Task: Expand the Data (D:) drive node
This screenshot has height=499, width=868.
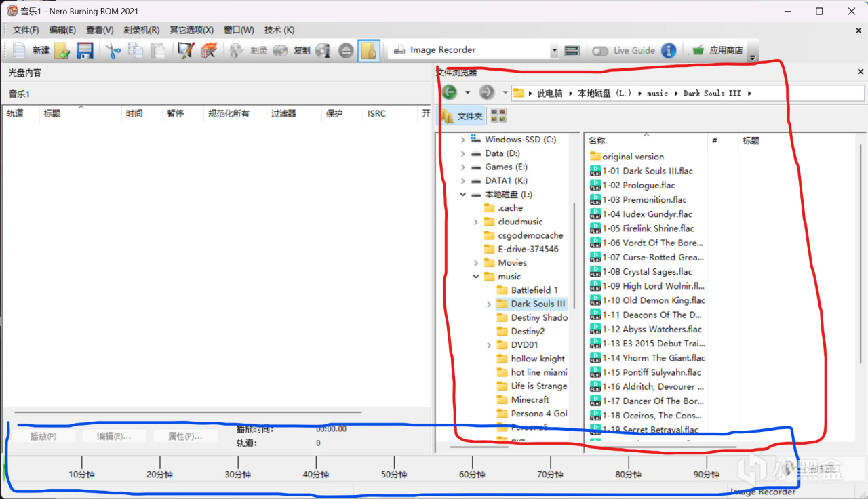Action: tap(463, 153)
